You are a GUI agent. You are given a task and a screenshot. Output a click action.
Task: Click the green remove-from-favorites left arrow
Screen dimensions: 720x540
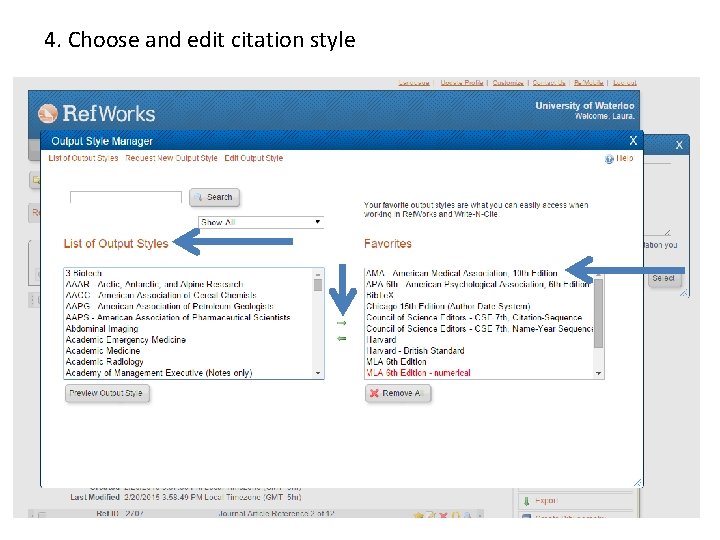(x=341, y=339)
